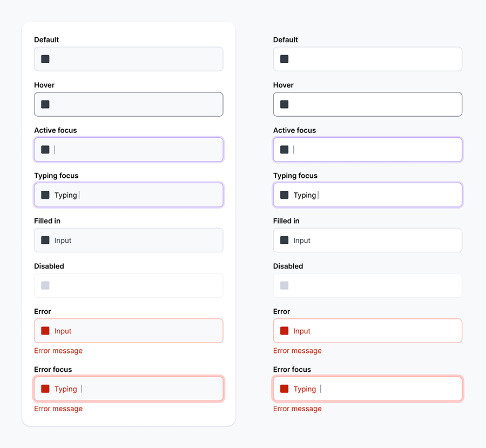Click the icon inside the white-filled Hover field
This screenshot has height=448, width=486.
click(285, 104)
